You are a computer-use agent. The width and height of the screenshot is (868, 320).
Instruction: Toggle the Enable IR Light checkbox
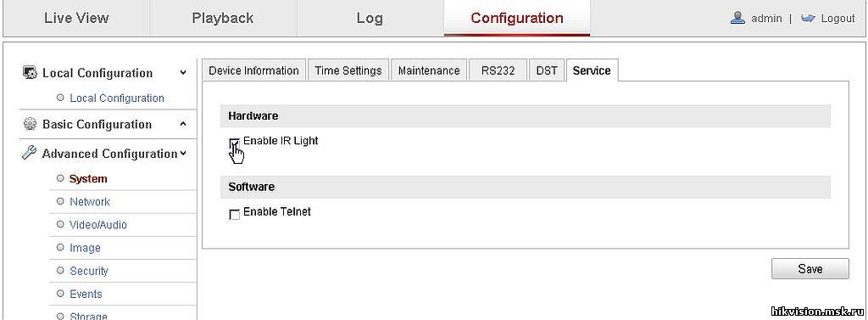coord(235,143)
